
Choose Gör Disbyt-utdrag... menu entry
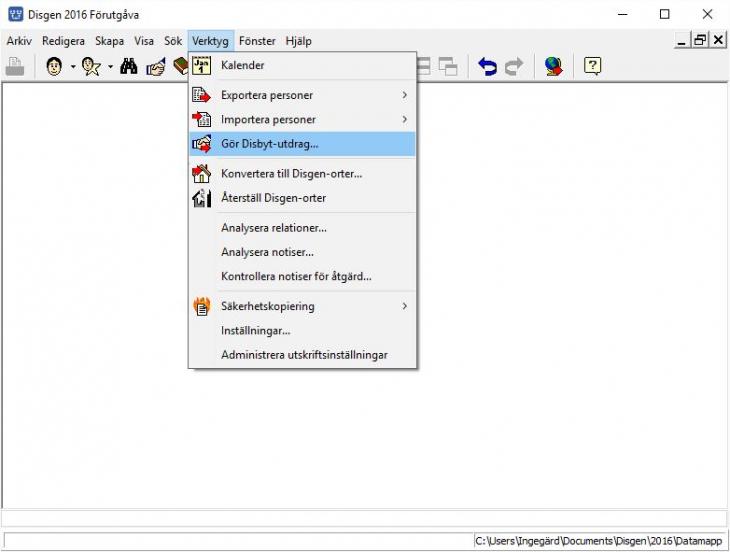click(x=302, y=144)
